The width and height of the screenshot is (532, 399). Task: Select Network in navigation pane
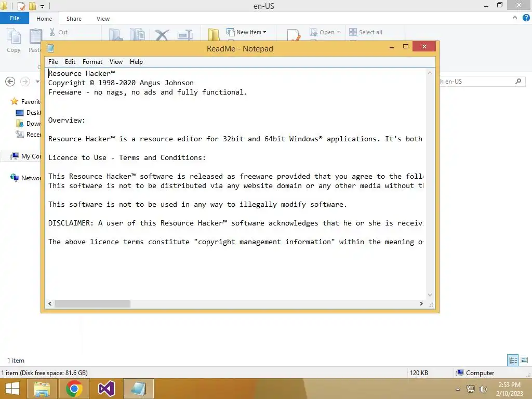(25, 178)
